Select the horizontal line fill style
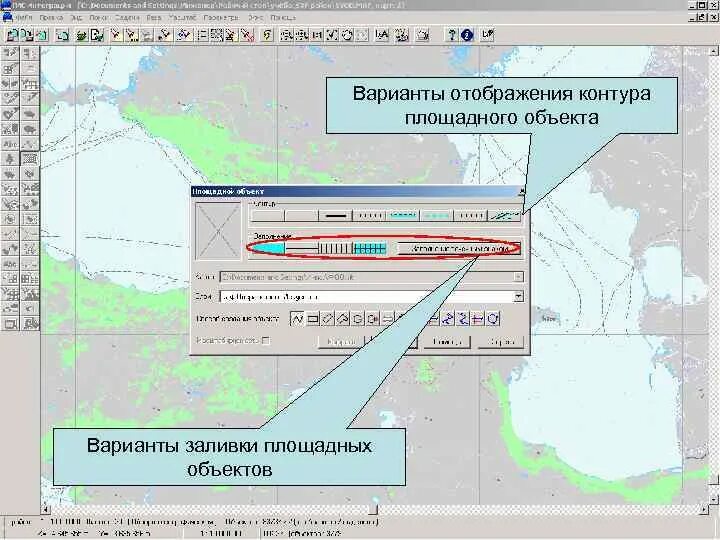Viewport: 720px width, 540px height. pyautogui.click(x=302, y=248)
